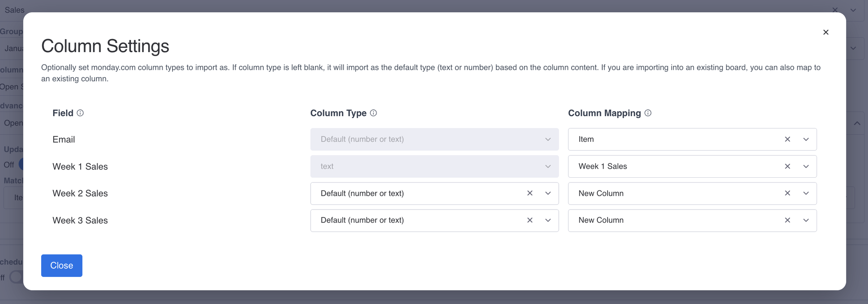Collapse background panel with up chevron

(x=857, y=123)
